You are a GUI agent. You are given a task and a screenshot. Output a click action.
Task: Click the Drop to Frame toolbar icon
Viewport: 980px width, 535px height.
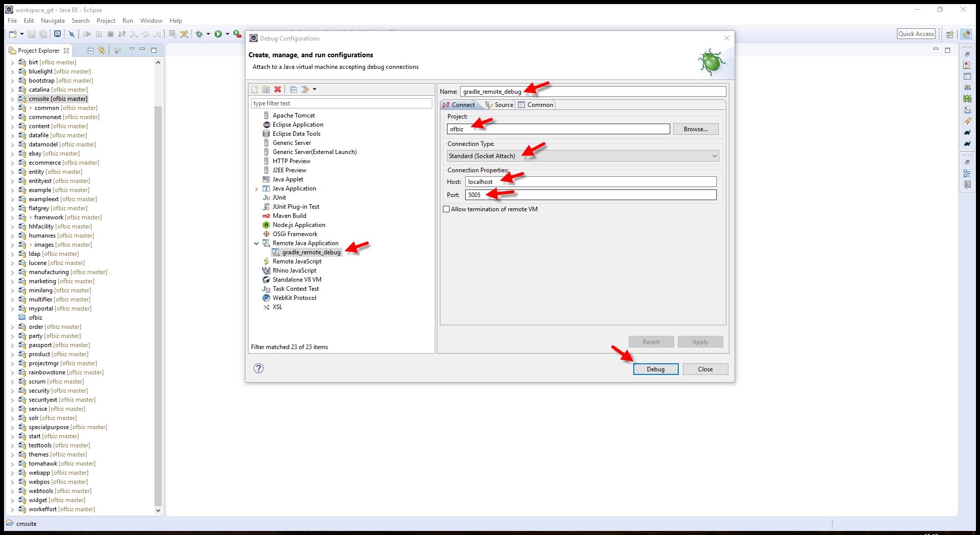pyautogui.click(x=173, y=34)
